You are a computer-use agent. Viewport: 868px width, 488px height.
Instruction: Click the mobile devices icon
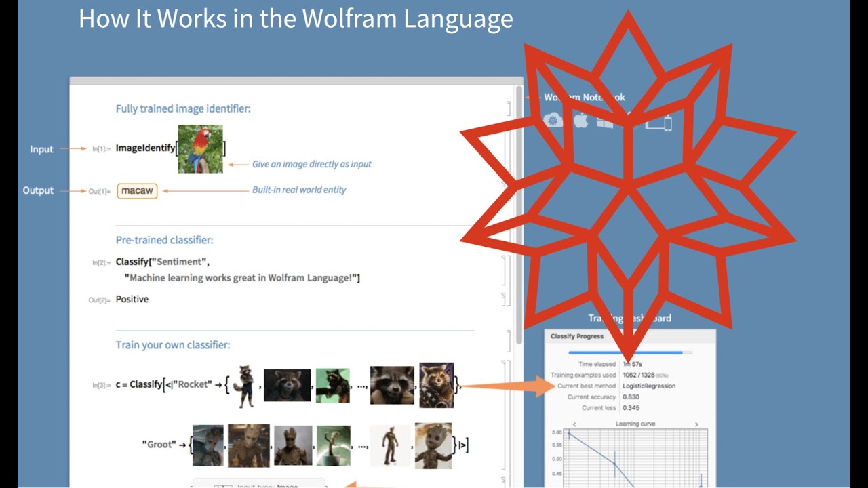[x=658, y=123]
